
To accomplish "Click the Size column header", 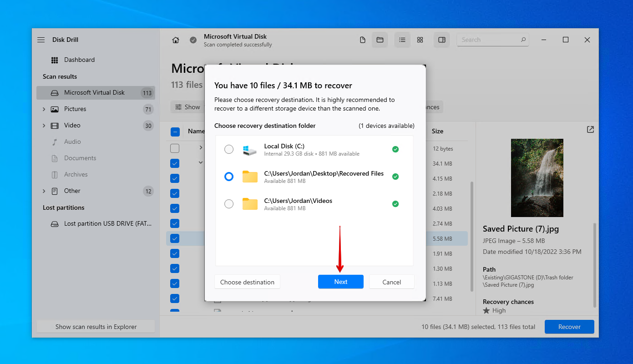I will point(437,131).
